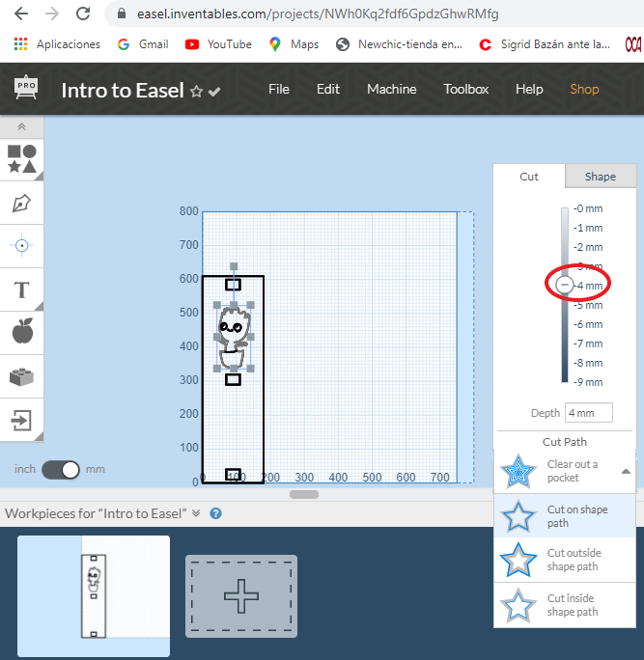The image size is (644, 660).
Task: Open the Edit menu
Action: point(328,89)
